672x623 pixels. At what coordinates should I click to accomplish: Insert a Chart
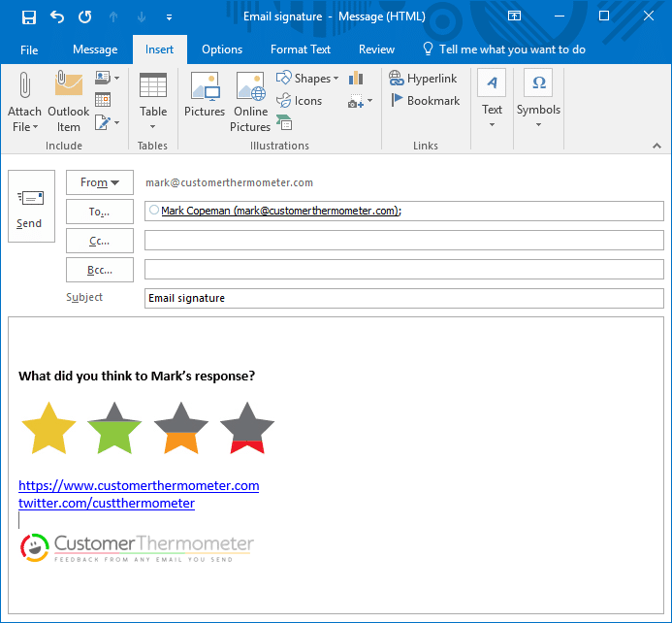click(356, 78)
